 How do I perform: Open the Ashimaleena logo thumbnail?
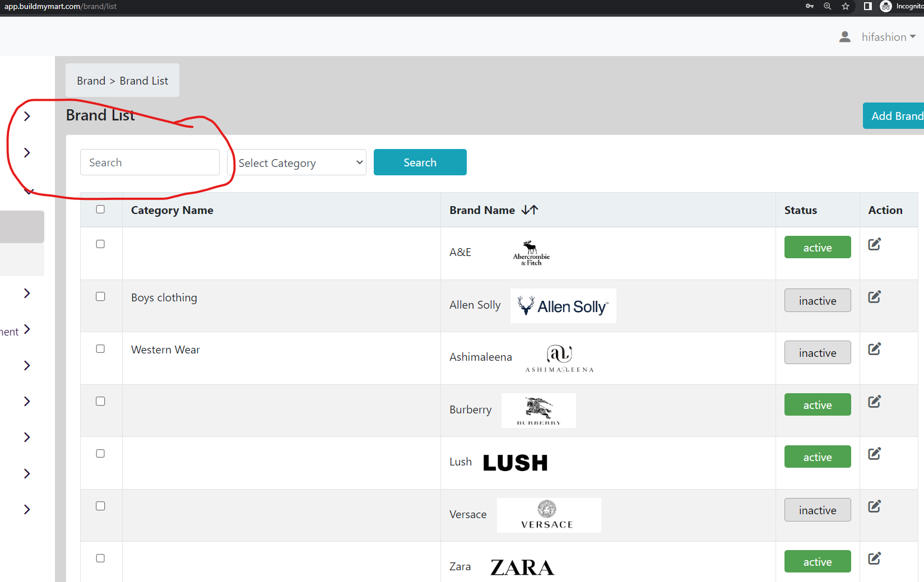559,358
